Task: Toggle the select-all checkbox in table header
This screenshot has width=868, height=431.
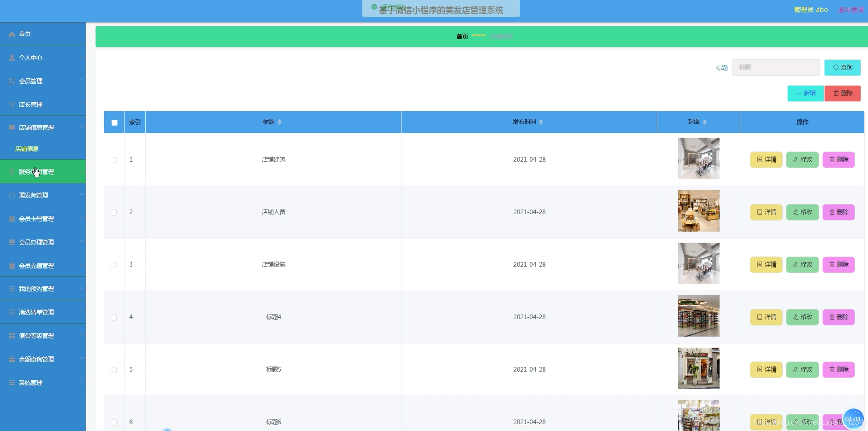Action: [x=114, y=122]
